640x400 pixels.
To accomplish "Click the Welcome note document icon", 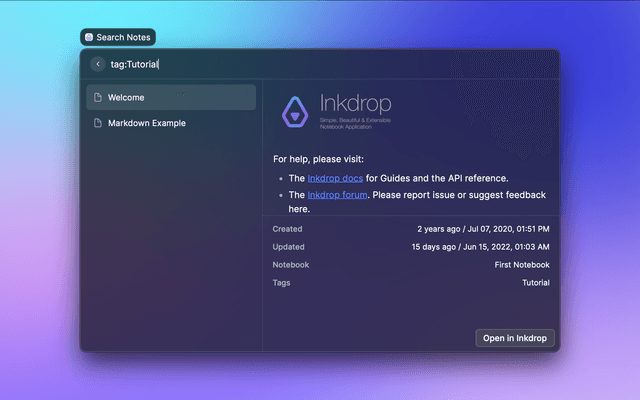I will (x=97, y=98).
